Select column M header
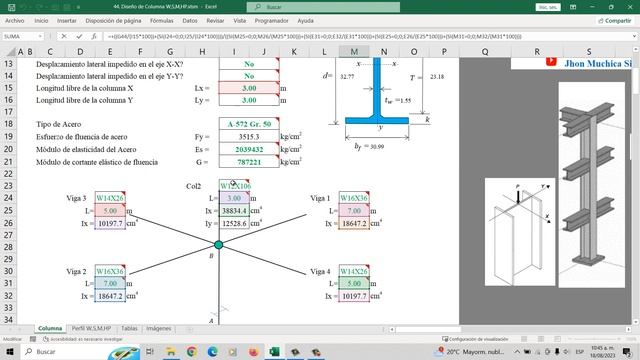 [x=354, y=52]
